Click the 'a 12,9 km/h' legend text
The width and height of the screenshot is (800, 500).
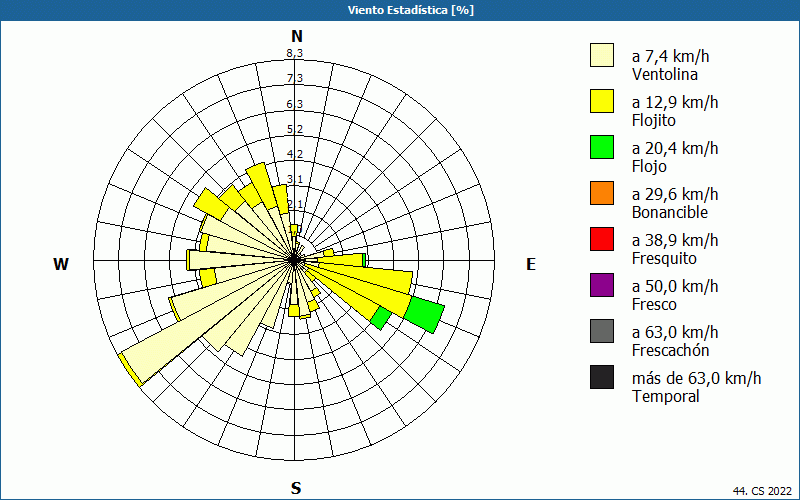pos(675,102)
